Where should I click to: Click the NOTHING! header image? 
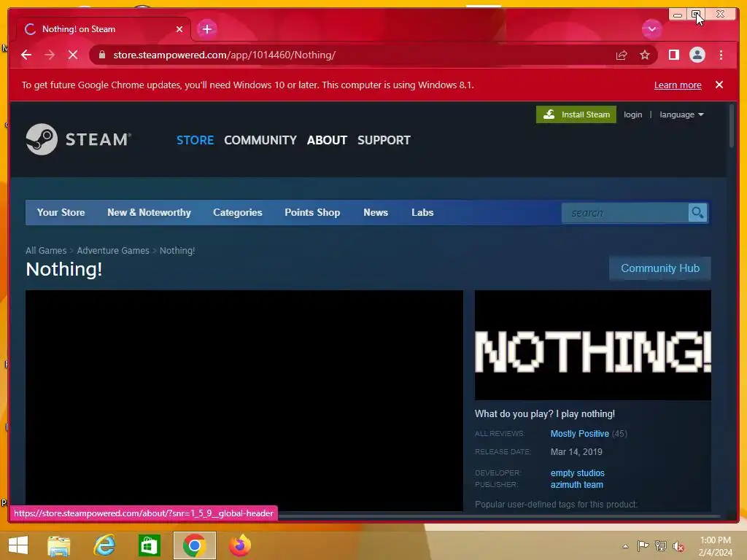pos(593,345)
